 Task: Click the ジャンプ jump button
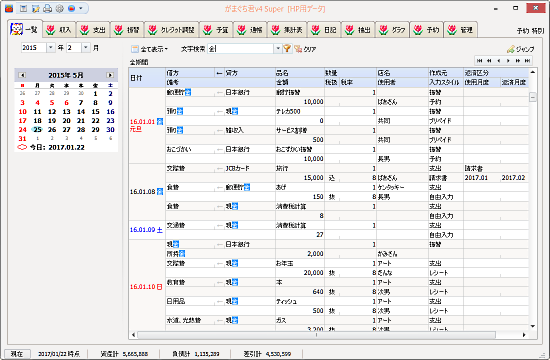click(521, 49)
